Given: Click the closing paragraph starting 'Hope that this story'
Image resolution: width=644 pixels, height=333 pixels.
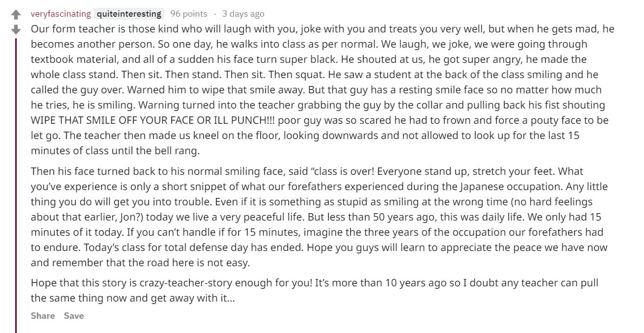Looking at the screenshot, I should (314, 290).
